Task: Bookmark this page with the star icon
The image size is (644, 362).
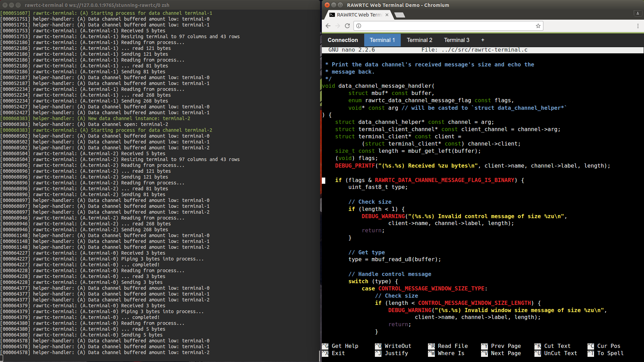Action: pyautogui.click(x=538, y=26)
